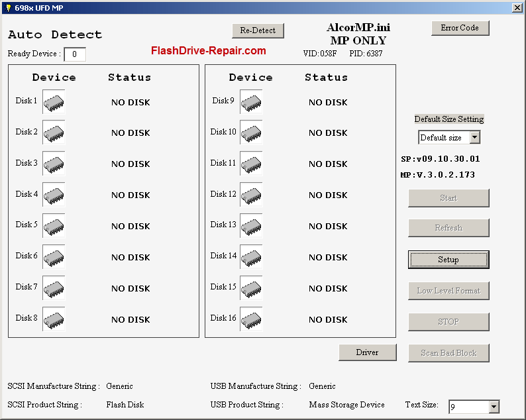Viewport: 526px width, 420px height.
Task: Click the MP ONLY label
Action: (358, 40)
